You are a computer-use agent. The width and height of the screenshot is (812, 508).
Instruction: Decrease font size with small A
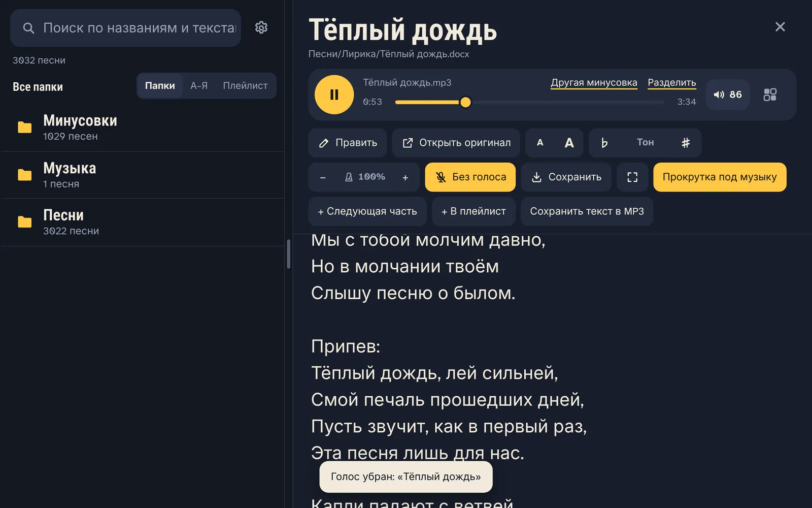coord(540,143)
